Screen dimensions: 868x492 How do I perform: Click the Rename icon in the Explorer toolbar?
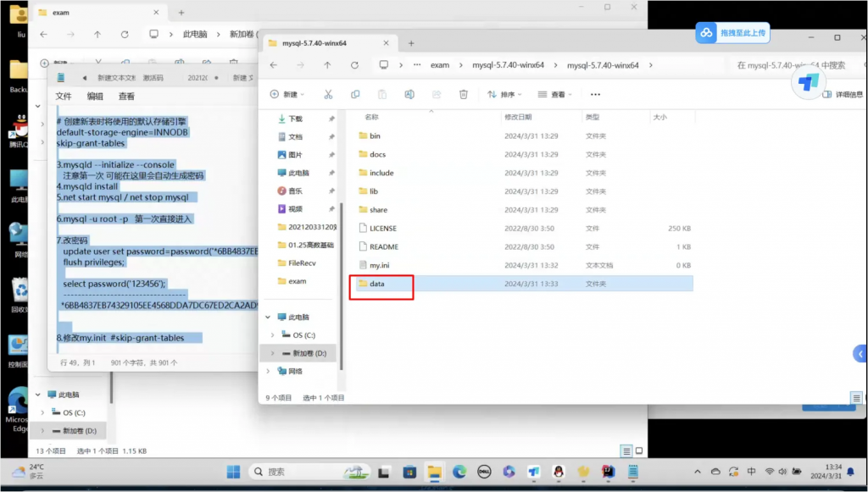point(410,95)
